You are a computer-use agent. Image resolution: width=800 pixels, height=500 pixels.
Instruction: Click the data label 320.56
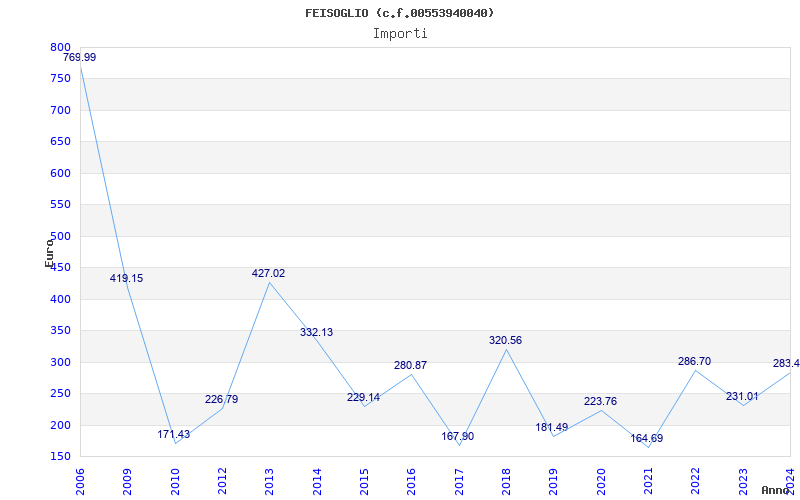505,340
